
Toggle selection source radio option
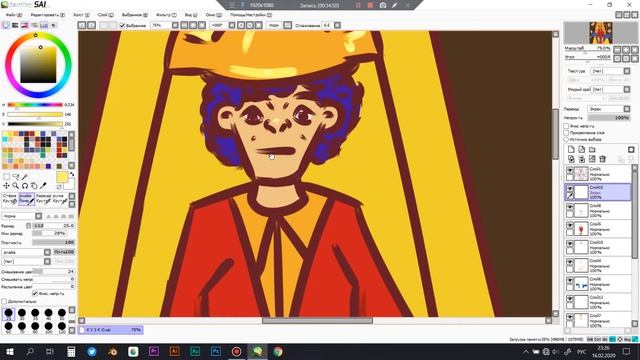click(566, 139)
